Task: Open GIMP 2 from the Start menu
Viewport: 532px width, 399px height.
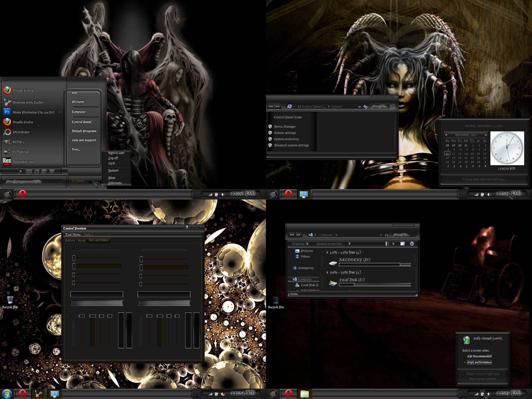Action: coord(19,142)
